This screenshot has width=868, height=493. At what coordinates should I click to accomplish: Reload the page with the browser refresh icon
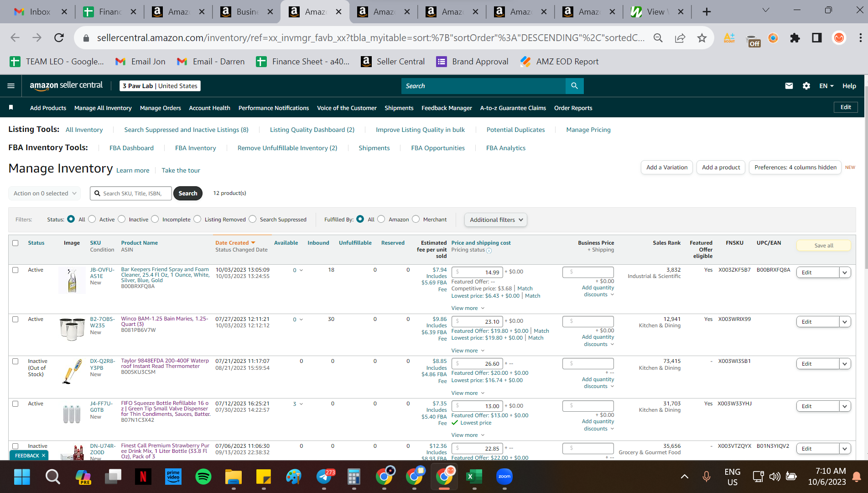pos(59,38)
